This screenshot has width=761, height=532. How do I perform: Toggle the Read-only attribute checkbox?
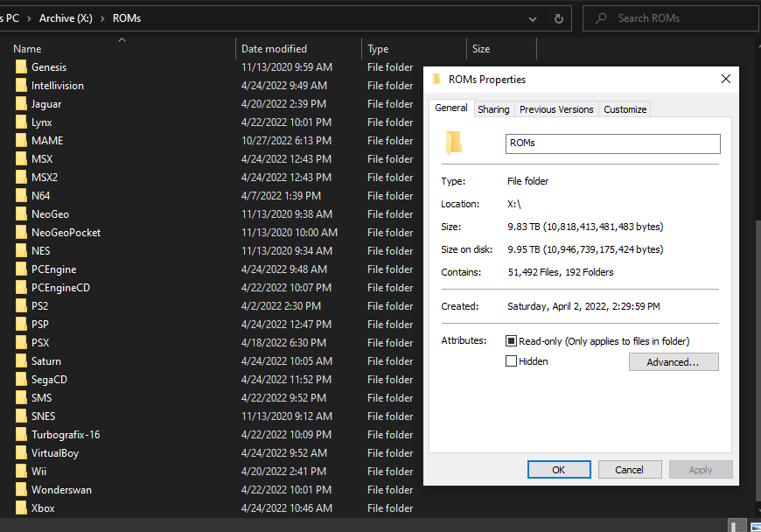pyautogui.click(x=511, y=340)
